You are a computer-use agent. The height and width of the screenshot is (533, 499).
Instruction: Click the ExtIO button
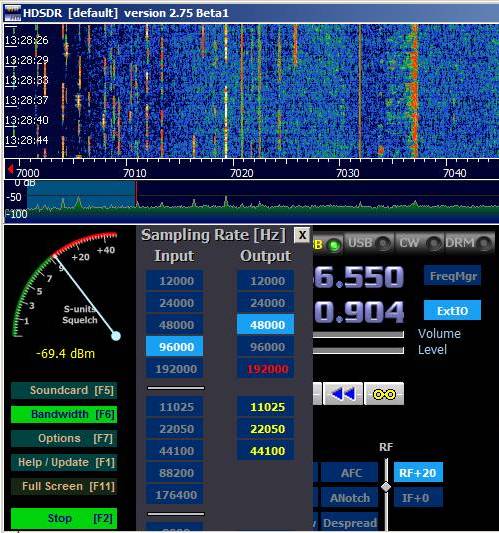(x=452, y=311)
